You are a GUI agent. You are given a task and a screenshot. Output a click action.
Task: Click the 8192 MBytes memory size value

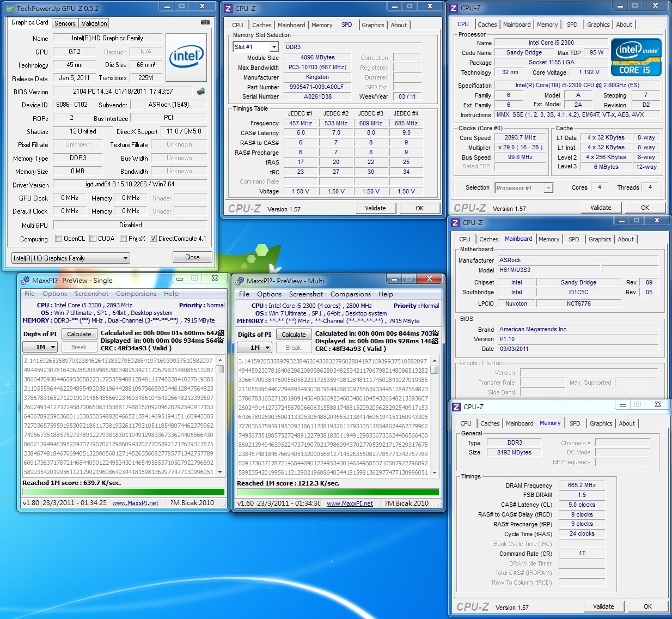pyautogui.click(x=514, y=452)
